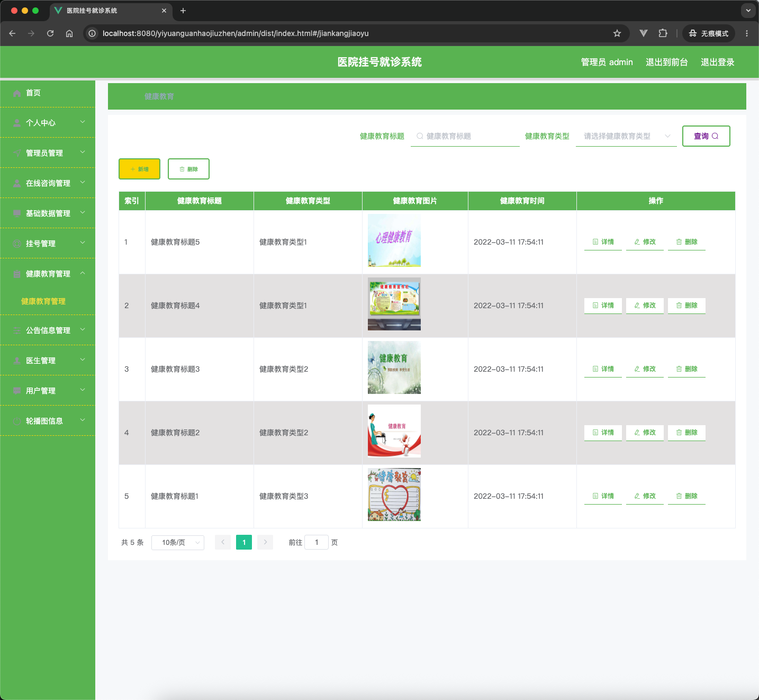Click the 心理健康教育 thumbnail image
759x700 pixels.
(x=394, y=240)
